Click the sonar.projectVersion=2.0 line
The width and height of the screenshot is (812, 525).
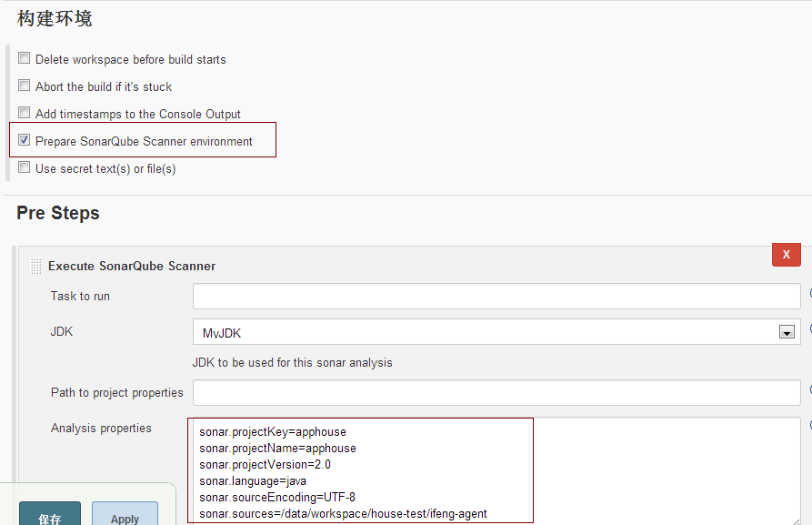click(265, 465)
